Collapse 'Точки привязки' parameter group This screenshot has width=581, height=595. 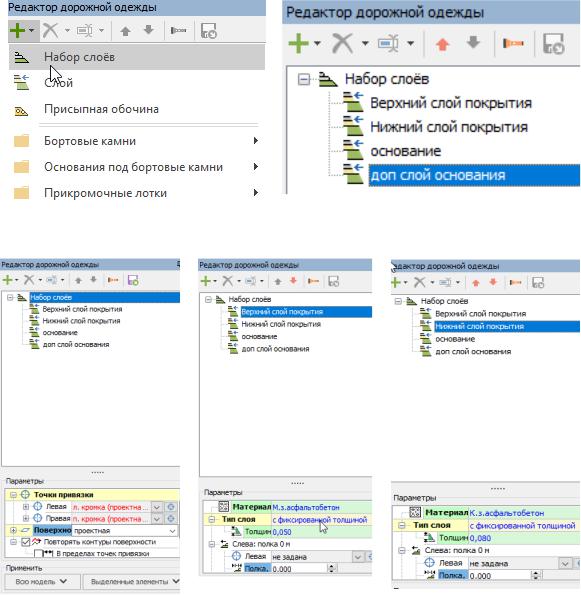(x=13, y=495)
